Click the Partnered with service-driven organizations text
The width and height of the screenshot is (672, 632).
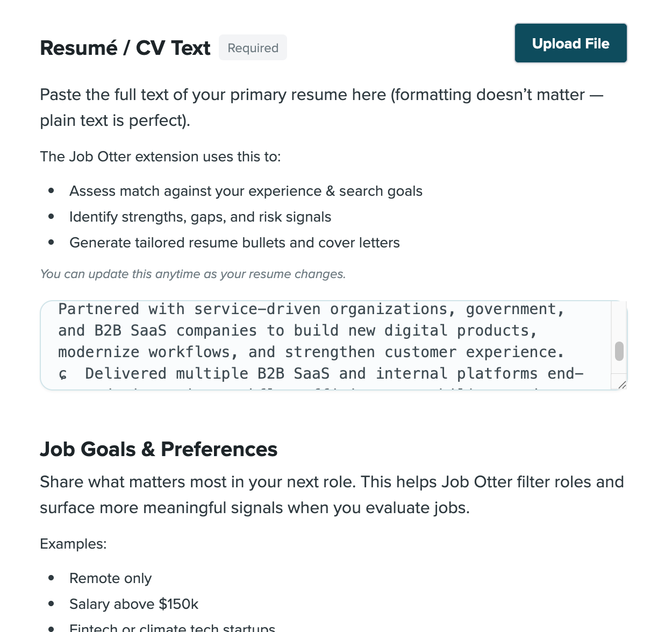tap(311, 309)
